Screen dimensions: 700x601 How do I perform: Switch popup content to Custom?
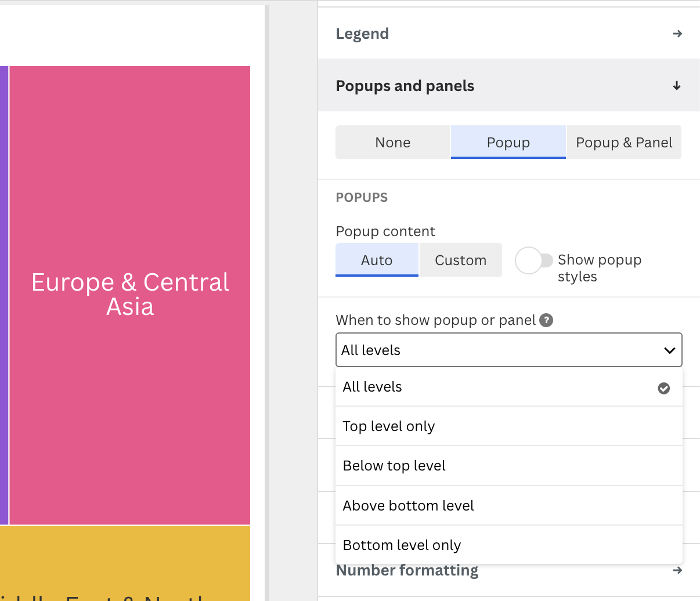(x=460, y=260)
